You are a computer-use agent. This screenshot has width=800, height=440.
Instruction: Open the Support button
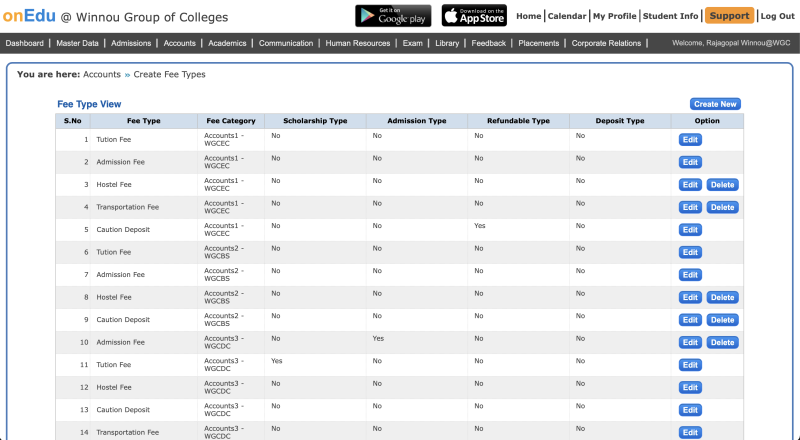point(729,16)
